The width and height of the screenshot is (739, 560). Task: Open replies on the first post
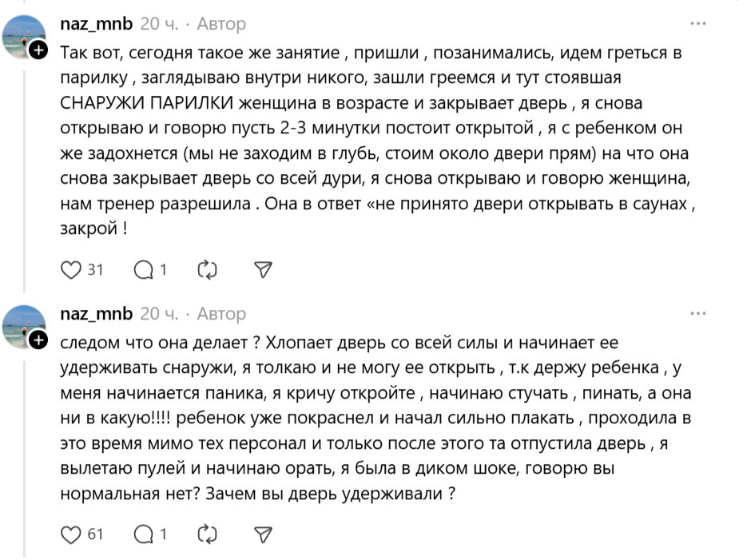pos(143,270)
